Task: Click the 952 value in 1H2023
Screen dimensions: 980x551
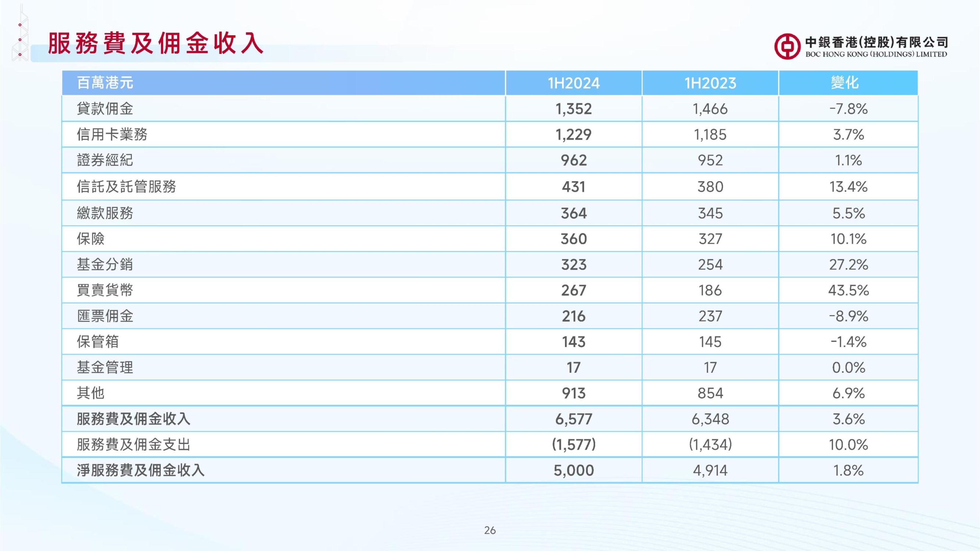Action: [x=710, y=160]
